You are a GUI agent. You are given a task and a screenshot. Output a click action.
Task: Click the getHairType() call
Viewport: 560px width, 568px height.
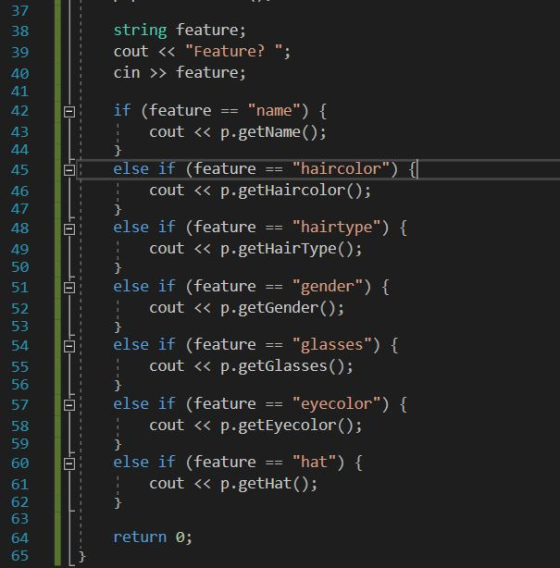coord(296,249)
